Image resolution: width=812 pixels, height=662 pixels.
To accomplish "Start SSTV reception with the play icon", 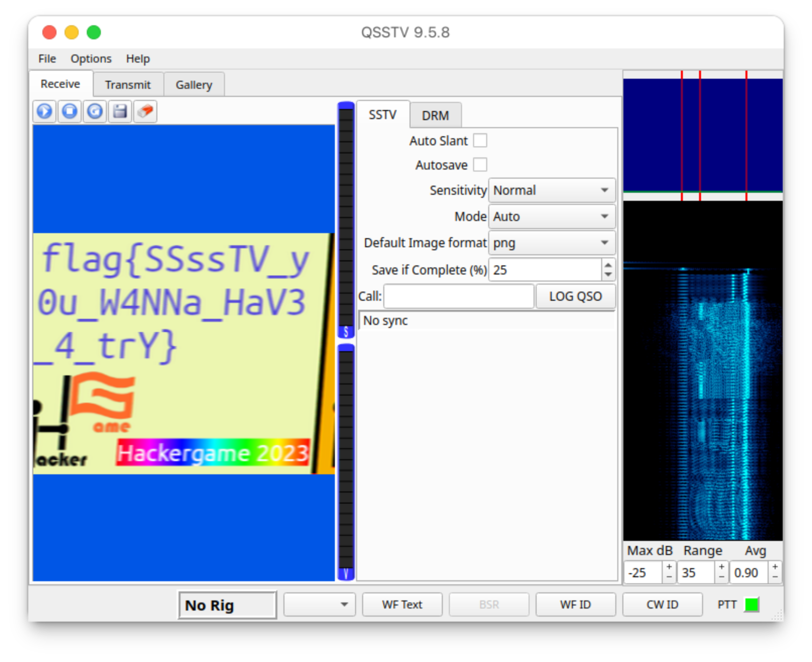I will coord(44,112).
